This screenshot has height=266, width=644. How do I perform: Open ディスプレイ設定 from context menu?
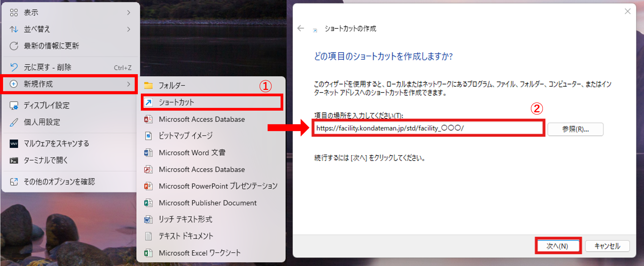click(46, 106)
